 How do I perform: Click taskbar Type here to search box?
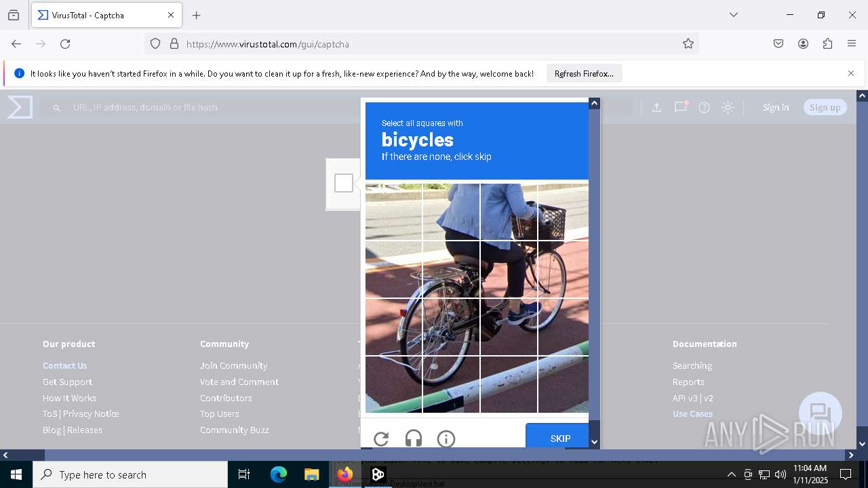point(130,474)
